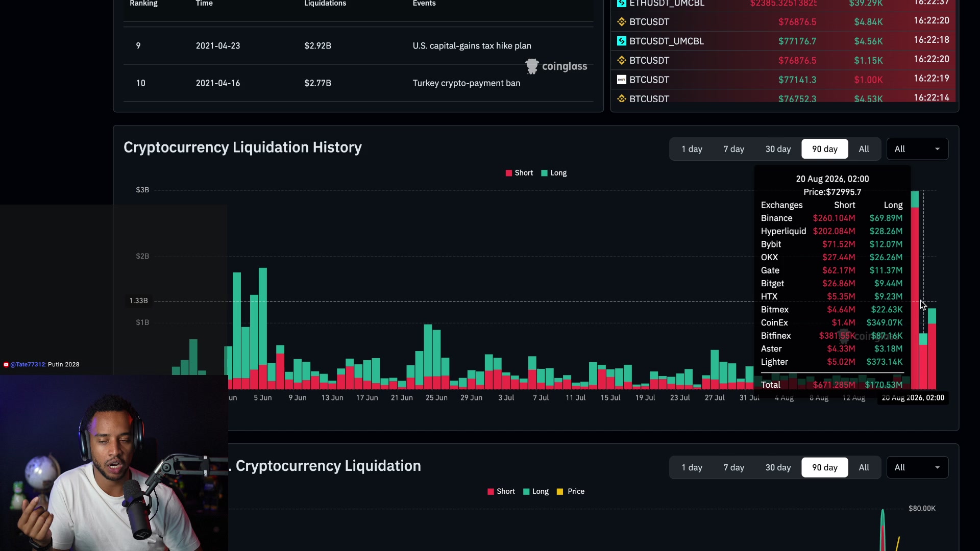Open the All dropdown in lower Cryptocurrency Liquidation chart
The width and height of the screenshot is (980, 551).
pos(917,467)
